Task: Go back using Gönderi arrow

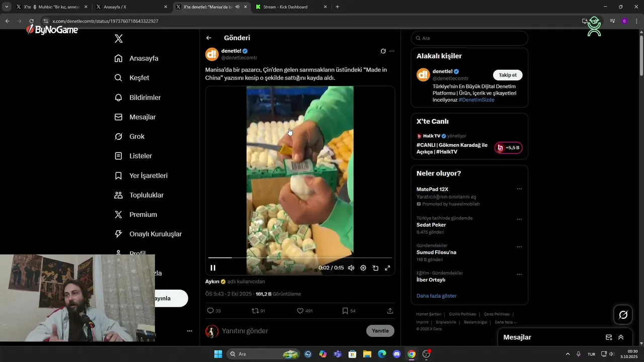Action: click(209, 38)
